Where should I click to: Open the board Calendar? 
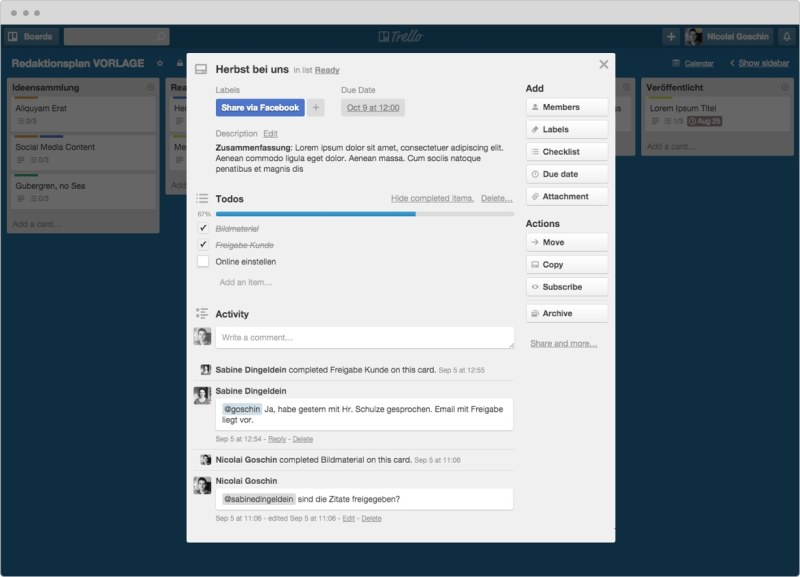click(693, 63)
